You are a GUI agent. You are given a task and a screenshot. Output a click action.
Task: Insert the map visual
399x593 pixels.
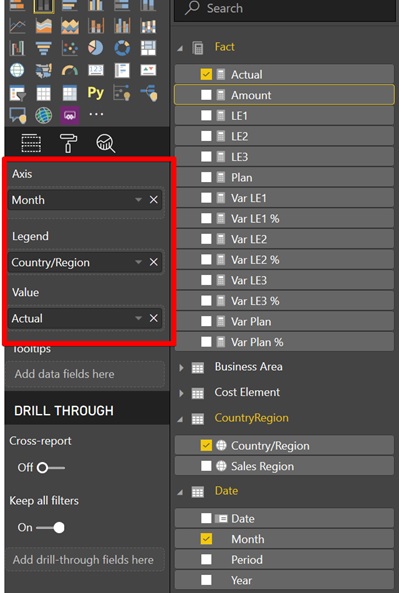[17, 70]
